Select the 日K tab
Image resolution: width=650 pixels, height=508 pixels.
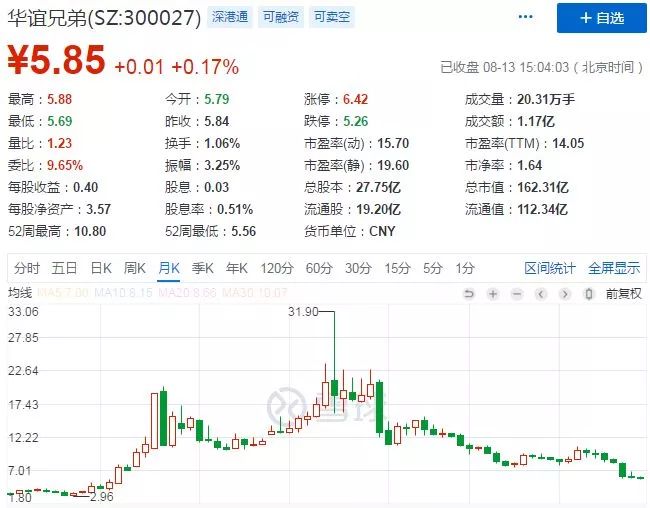click(101, 268)
